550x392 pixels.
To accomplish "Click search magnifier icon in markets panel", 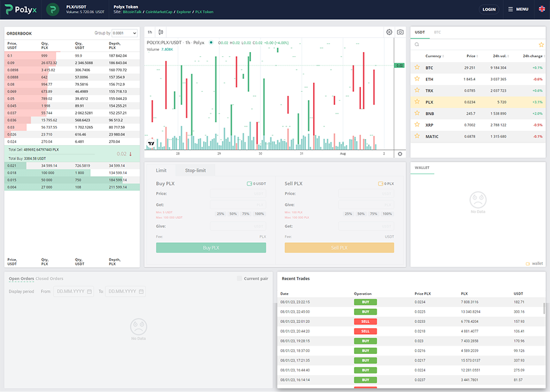I will click(417, 44).
